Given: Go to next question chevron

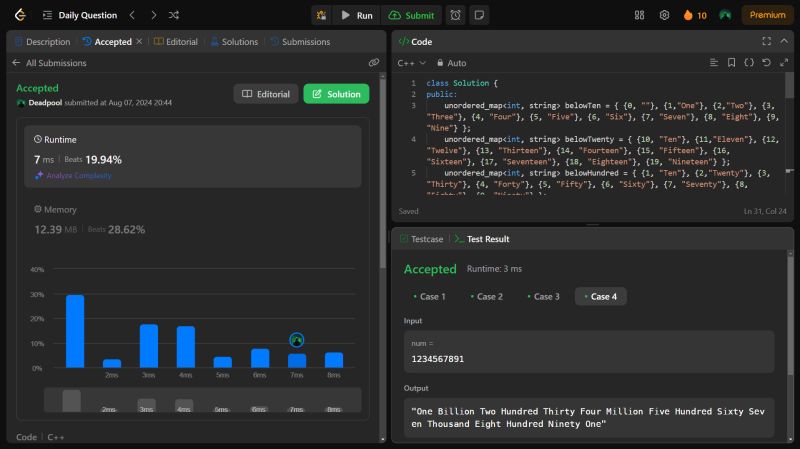Looking at the screenshot, I should tap(153, 15).
